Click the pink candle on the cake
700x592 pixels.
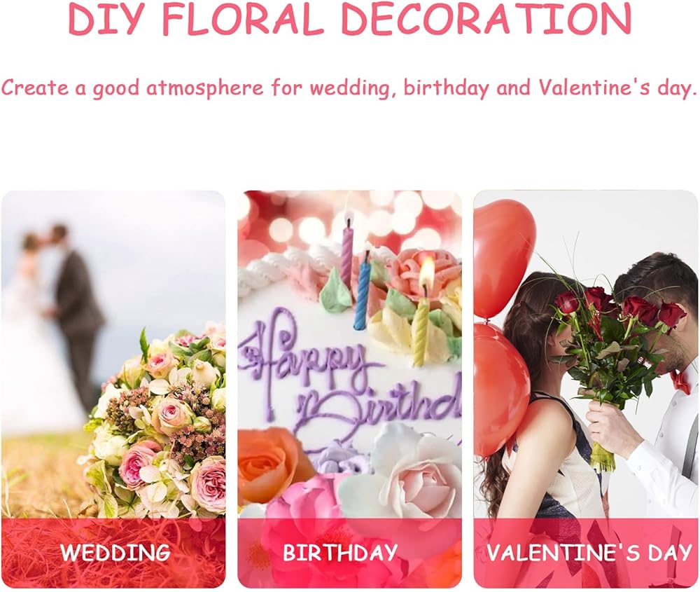[x=347, y=255]
